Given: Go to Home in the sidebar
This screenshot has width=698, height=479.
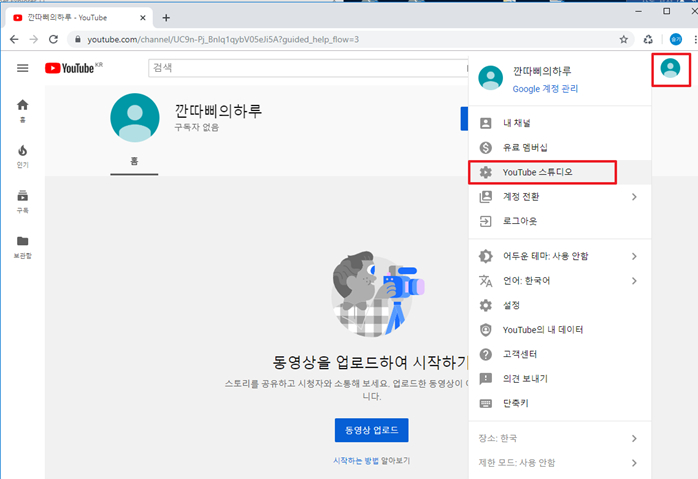Looking at the screenshot, I should point(23,111).
